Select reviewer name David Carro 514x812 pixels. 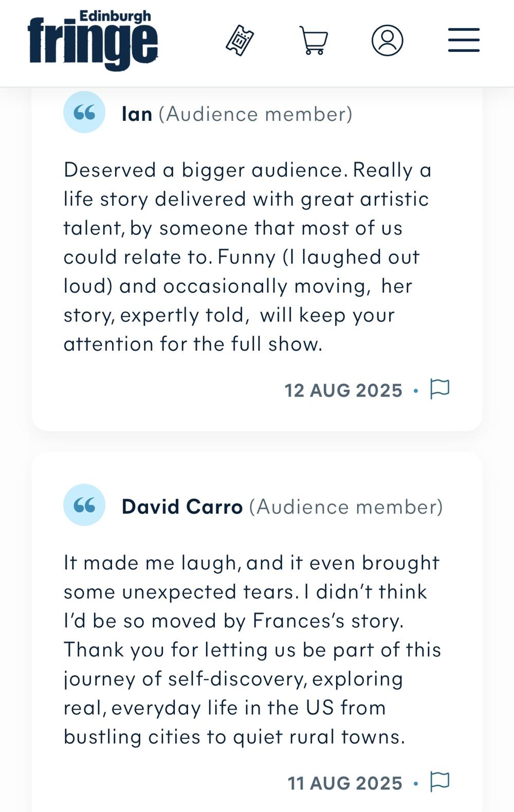tap(182, 507)
